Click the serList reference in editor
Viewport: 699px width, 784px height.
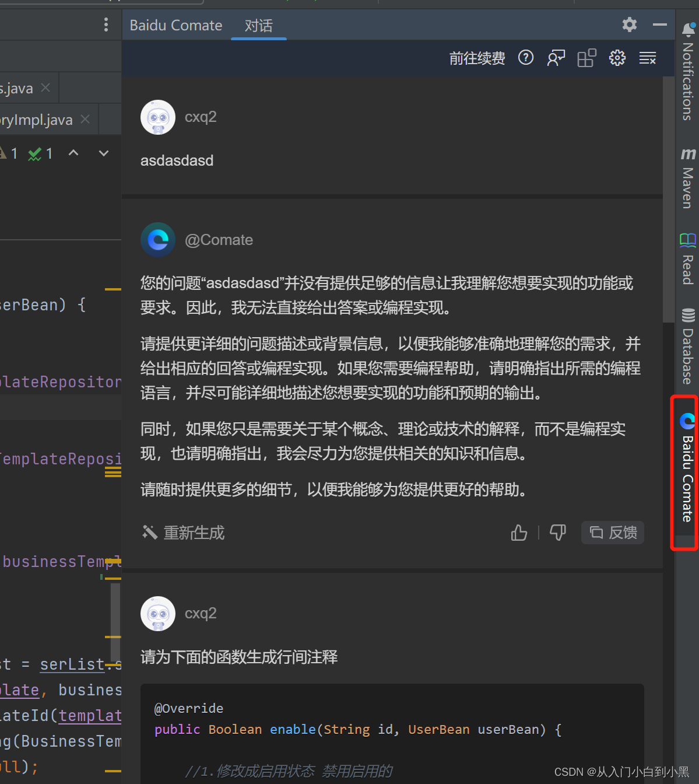(x=72, y=664)
